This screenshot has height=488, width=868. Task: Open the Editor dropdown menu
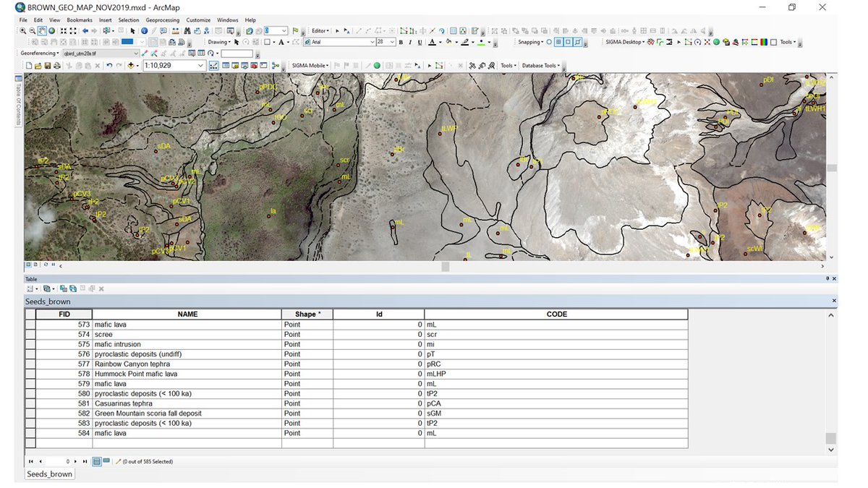coord(320,31)
